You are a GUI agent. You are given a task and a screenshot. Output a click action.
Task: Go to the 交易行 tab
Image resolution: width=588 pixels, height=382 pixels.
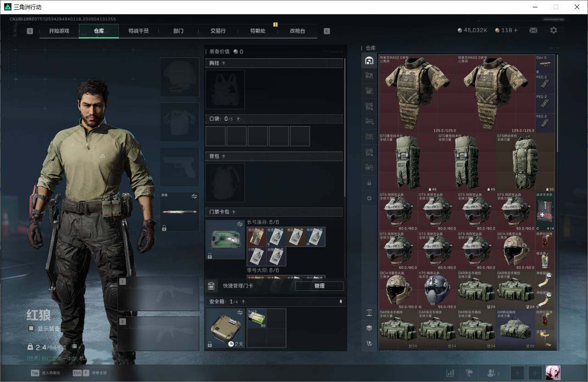point(218,31)
